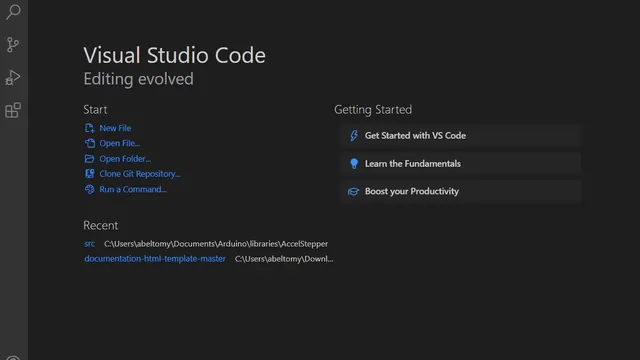
Task: Click the C:\Users\abeltomy\Downl... path text
Action: (284, 259)
